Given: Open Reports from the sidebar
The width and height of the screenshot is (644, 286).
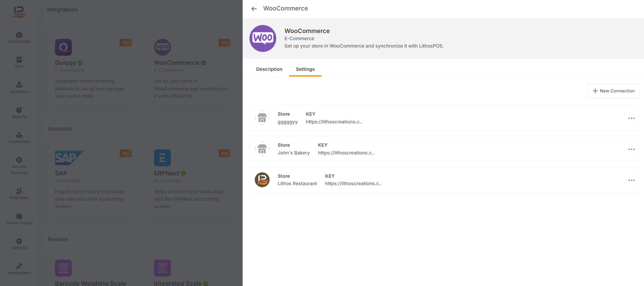Looking at the screenshot, I should (19, 113).
